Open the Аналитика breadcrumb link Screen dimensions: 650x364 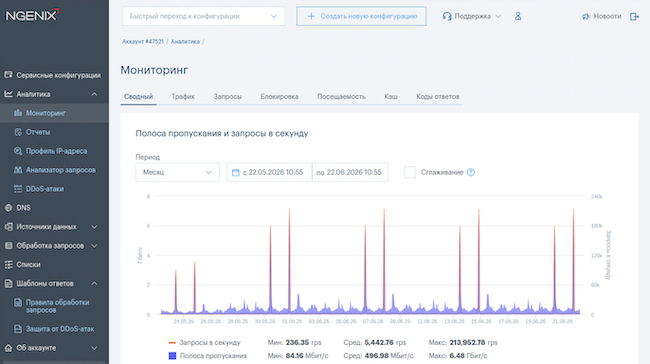tap(185, 41)
